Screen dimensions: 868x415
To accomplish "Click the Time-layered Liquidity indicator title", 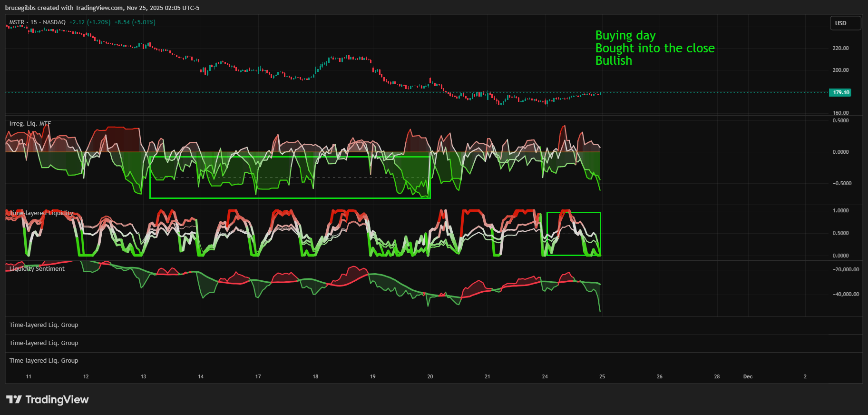I will [41, 213].
